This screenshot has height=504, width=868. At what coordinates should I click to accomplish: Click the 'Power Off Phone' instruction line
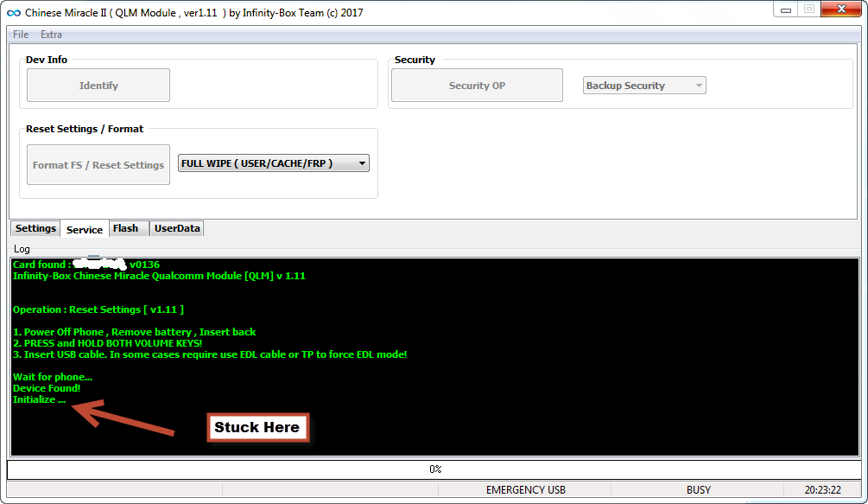134,332
